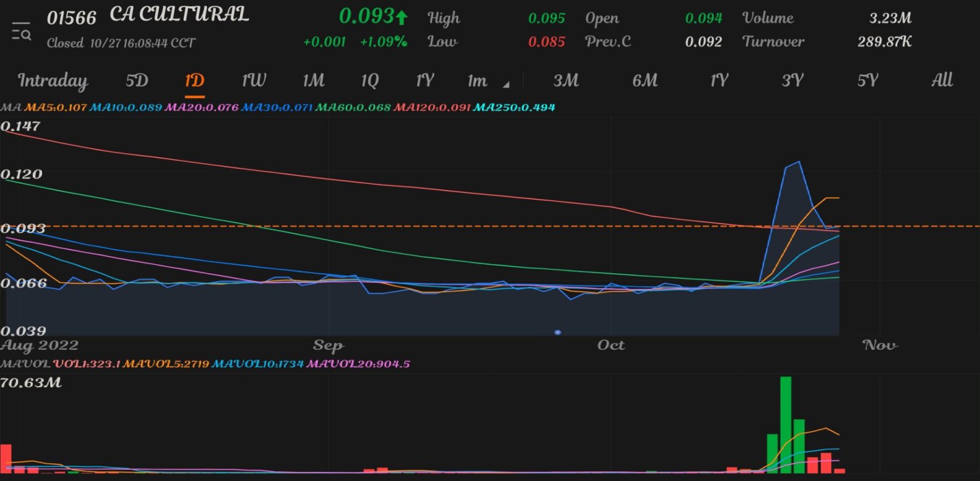This screenshot has width=980, height=481.
Task: Click MA120:0.091 indicator value
Action: coord(432,107)
